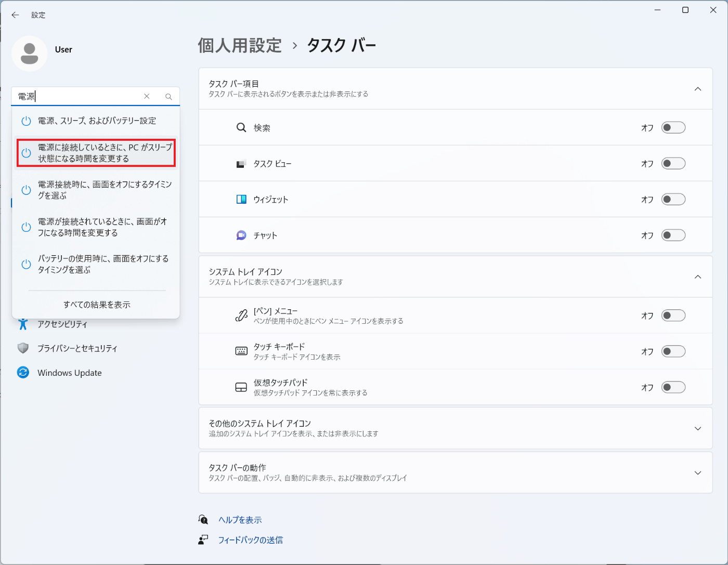Viewport: 728px width, 565px height.
Task: Click the magnifier search icon in the search box
Action: (168, 97)
